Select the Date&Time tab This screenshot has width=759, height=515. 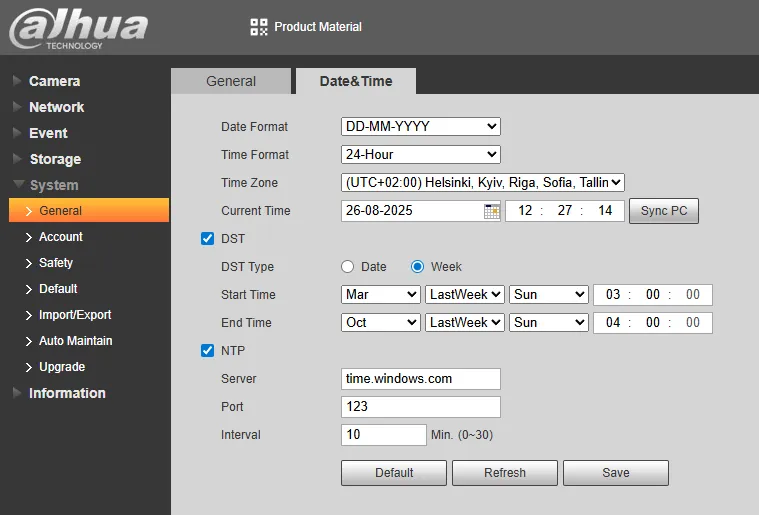click(356, 81)
